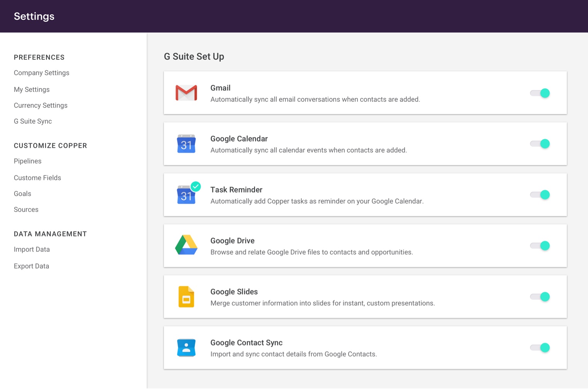Click the Task Reminder title text
Viewport: 588px width, 389px height.
click(x=236, y=189)
